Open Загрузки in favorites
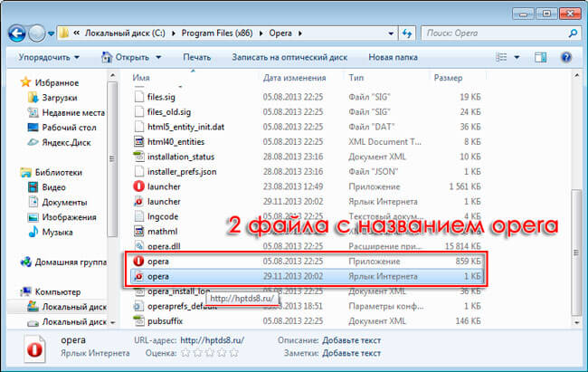588x372 pixels. [x=59, y=98]
